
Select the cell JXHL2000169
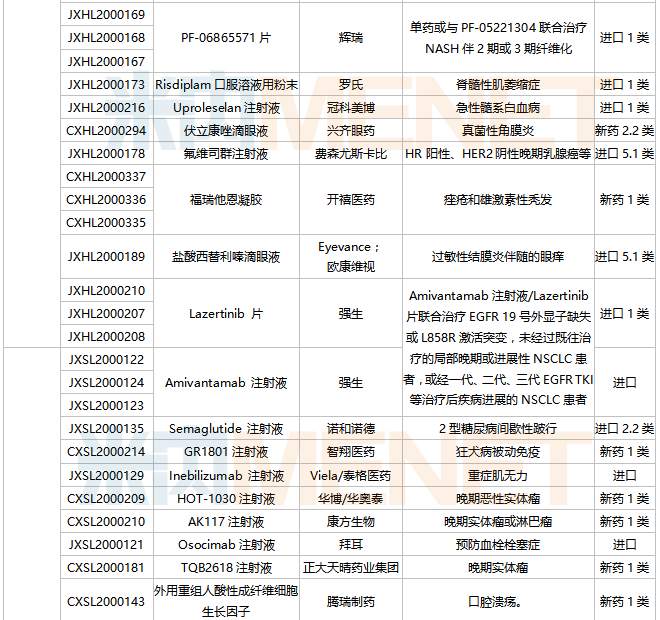click(x=106, y=15)
